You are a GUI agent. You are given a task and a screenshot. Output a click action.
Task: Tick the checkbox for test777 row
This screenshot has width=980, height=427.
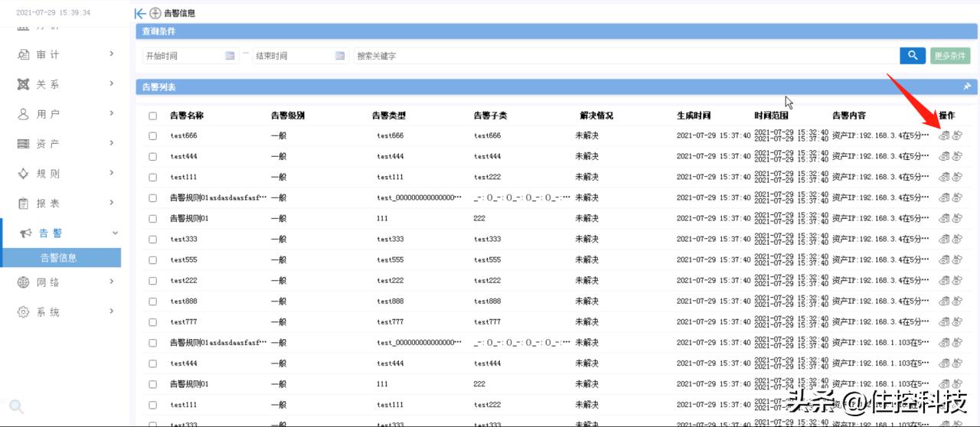(x=153, y=321)
